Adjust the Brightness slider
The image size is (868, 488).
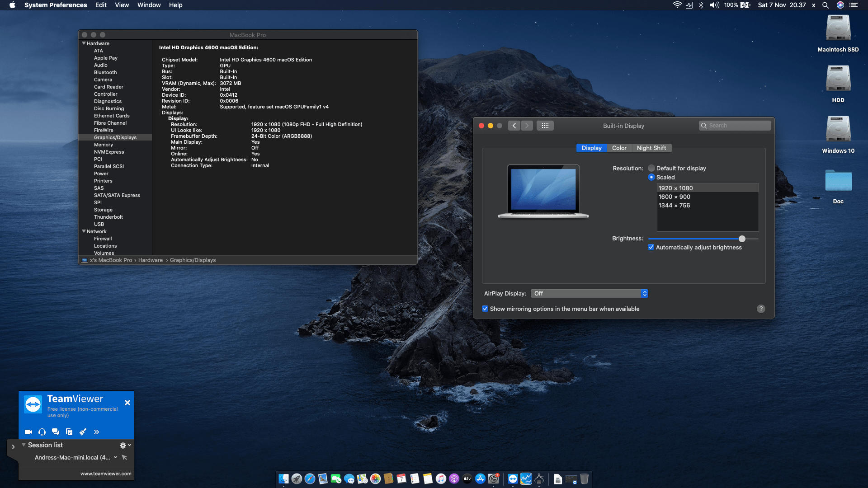tap(741, 239)
